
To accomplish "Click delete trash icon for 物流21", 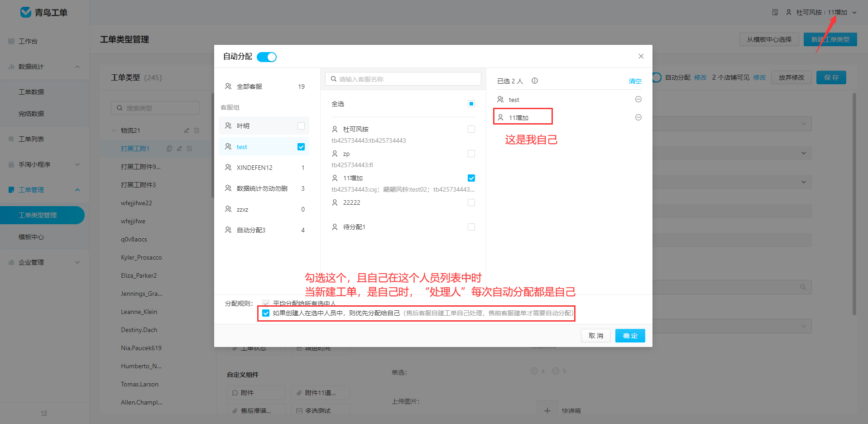I will [197, 130].
